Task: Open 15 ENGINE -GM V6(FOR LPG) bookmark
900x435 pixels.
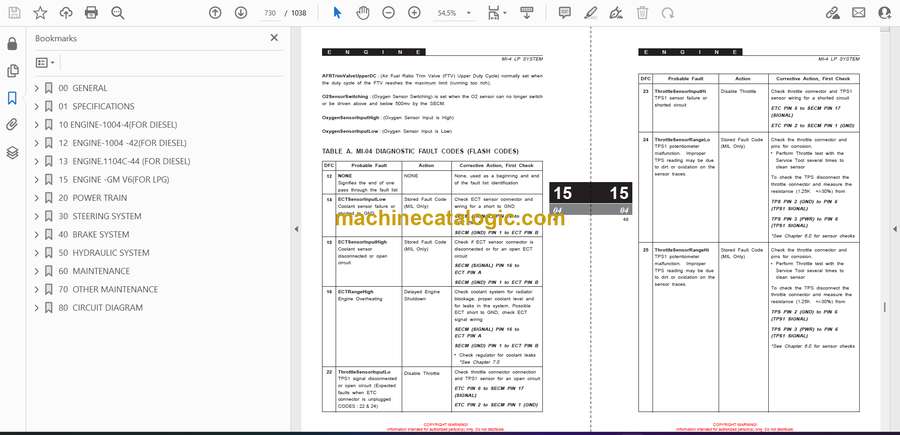Action: (114, 180)
